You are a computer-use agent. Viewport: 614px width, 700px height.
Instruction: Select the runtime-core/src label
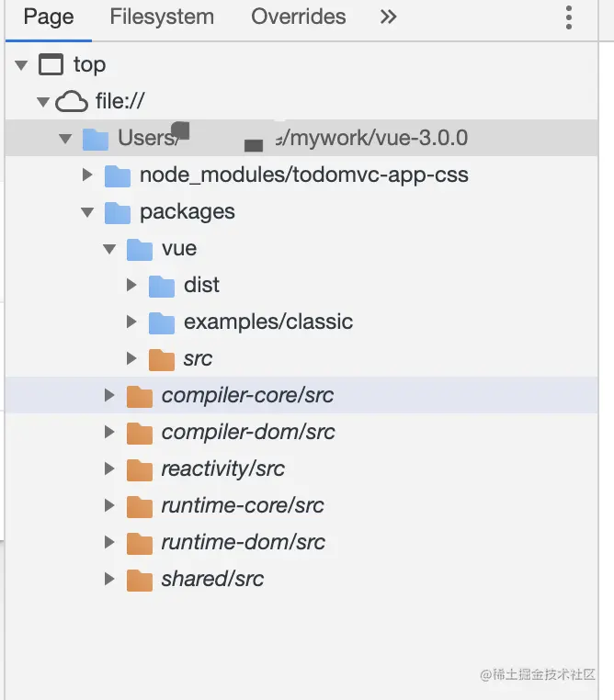pyautogui.click(x=243, y=505)
